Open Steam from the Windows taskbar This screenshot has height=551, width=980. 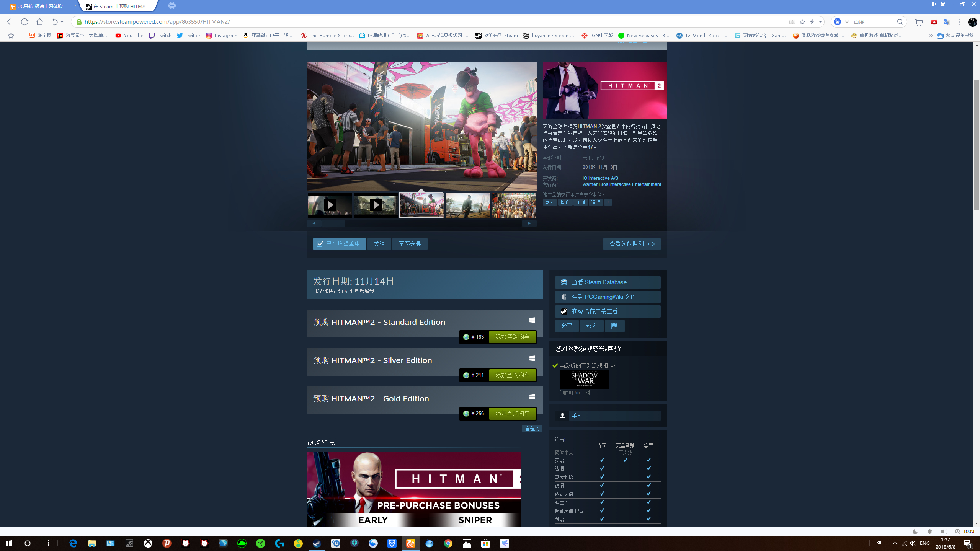[x=317, y=543]
